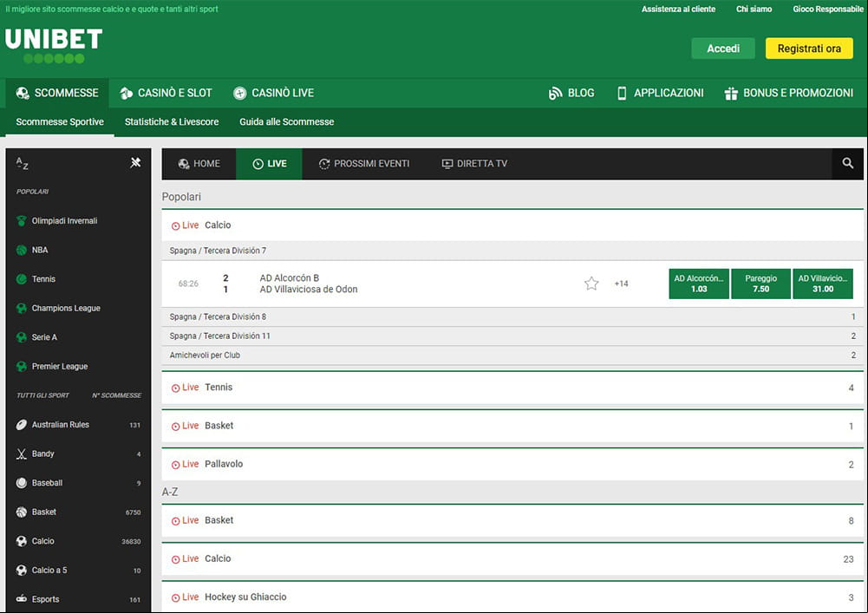The image size is (868, 613).
Task: Switch to Statistiche & Livescore tab
Action: (x=172, y=122)
